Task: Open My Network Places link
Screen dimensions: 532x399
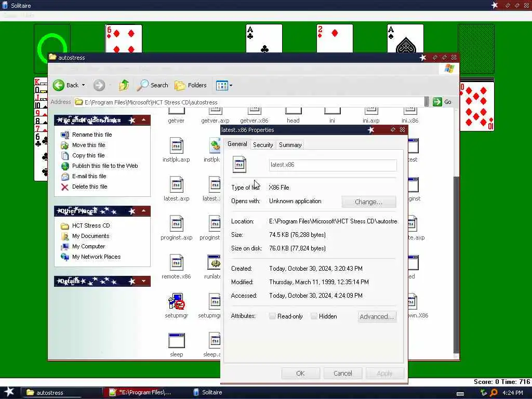Action: [x=96, y=257]
